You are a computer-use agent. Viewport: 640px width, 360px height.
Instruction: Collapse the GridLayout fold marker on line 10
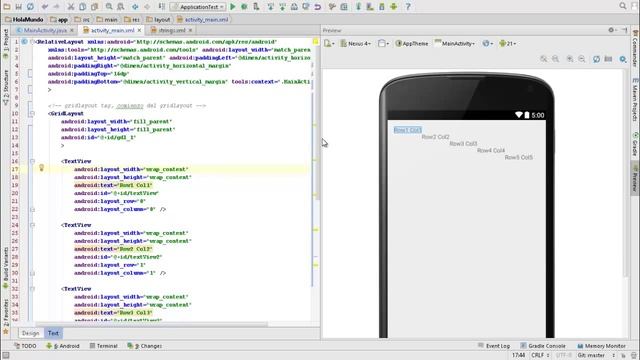tap(32, 113)
